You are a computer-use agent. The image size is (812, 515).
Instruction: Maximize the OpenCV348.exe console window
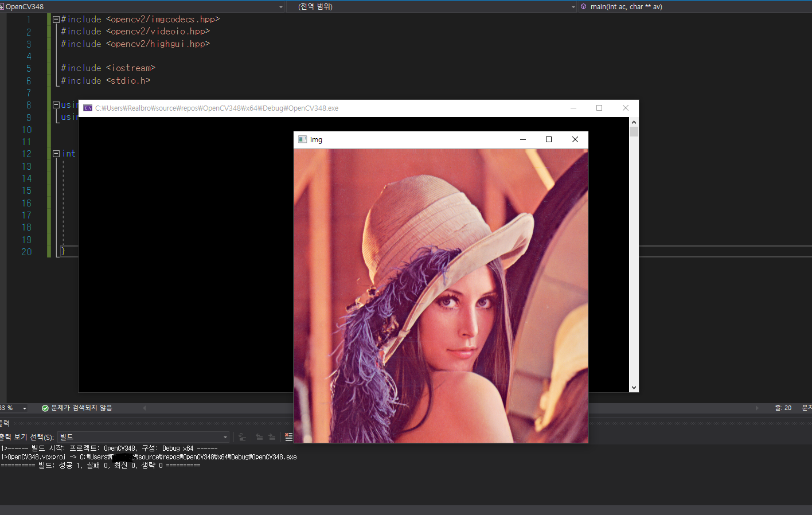pos(599,108)
